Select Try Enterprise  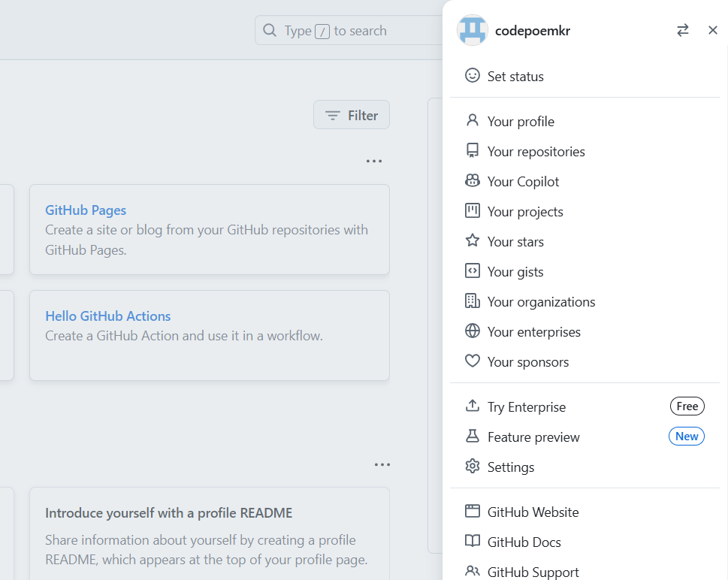point(585,406)
